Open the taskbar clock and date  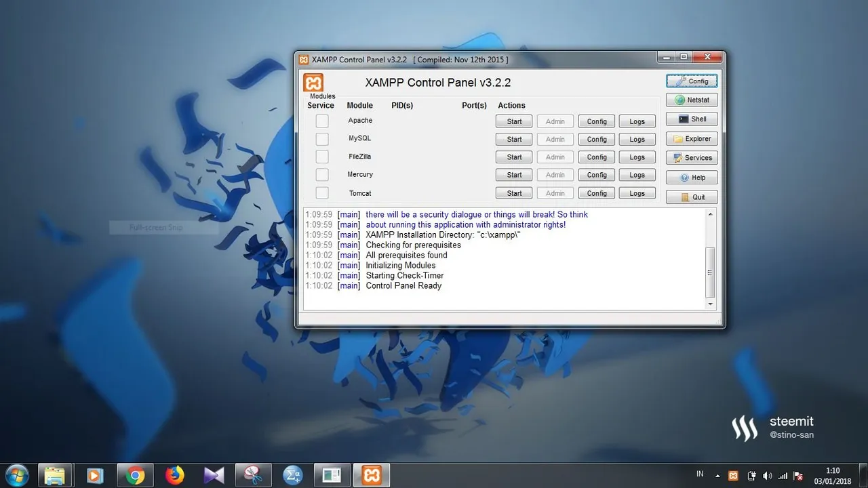833,476
